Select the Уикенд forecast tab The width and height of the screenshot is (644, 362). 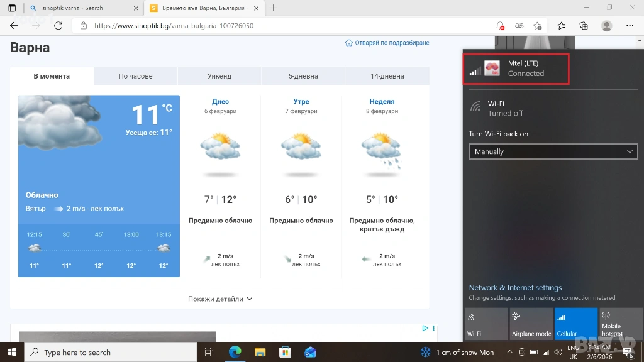[x=219, y=76]
